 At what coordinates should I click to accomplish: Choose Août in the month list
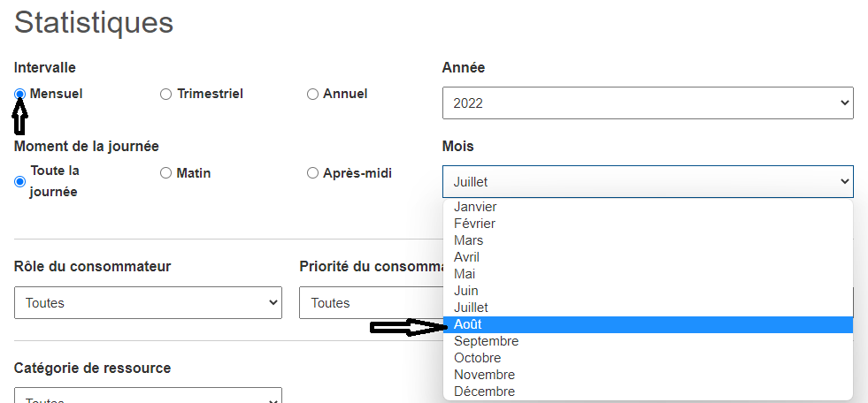(648, 325)
